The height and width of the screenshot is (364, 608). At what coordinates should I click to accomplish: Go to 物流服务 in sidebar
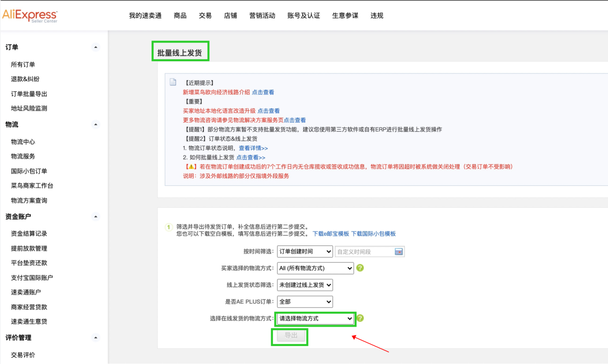23,156
